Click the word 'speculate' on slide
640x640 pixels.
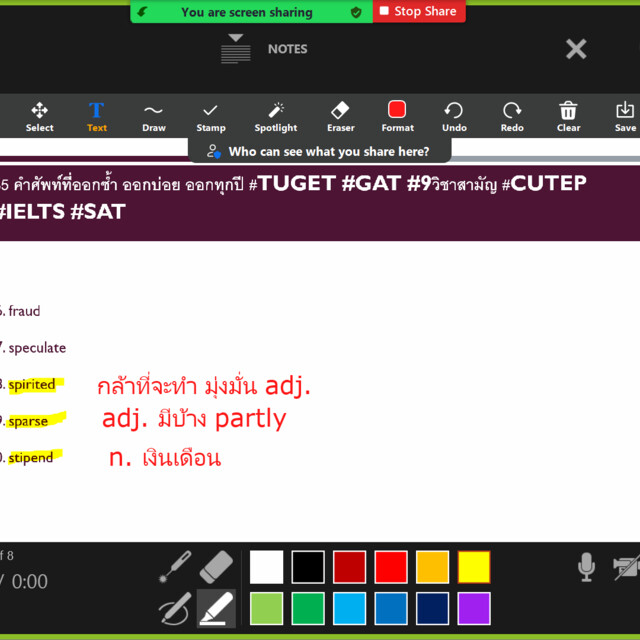point(37,348)
